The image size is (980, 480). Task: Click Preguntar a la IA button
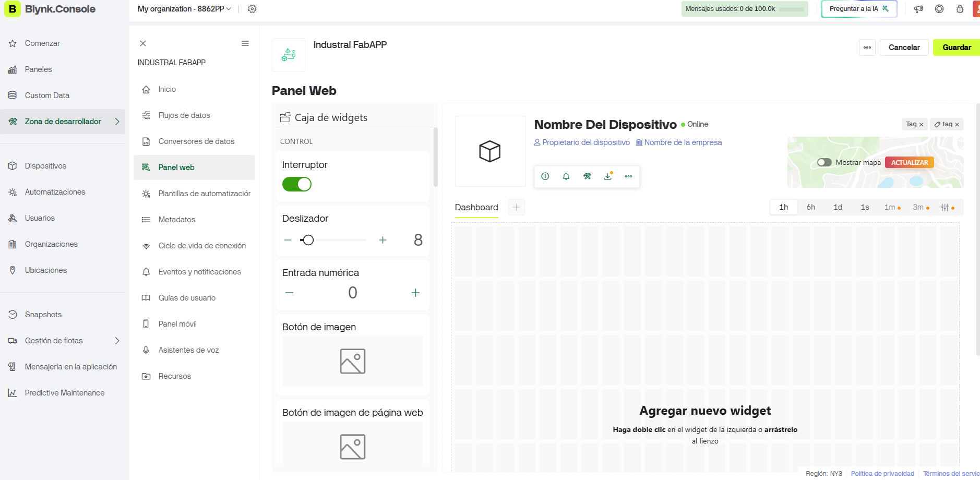(859, 9)
